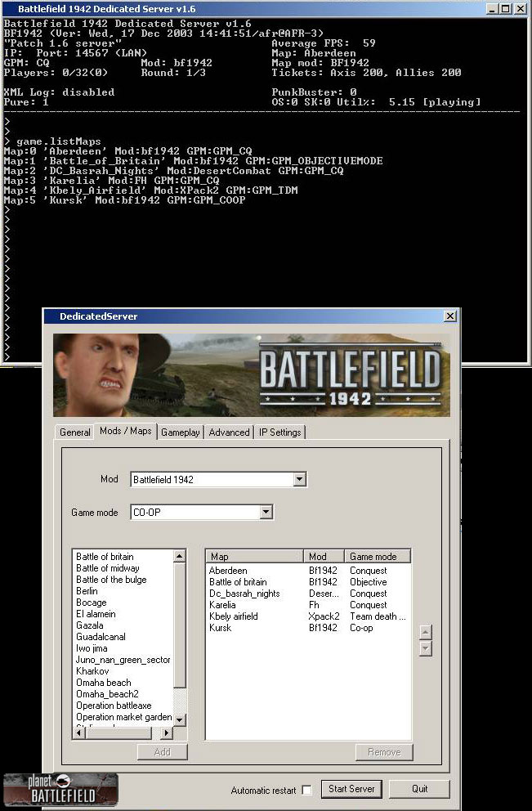Select Battle of britain Objective rotation row

[x=308, y=582]
